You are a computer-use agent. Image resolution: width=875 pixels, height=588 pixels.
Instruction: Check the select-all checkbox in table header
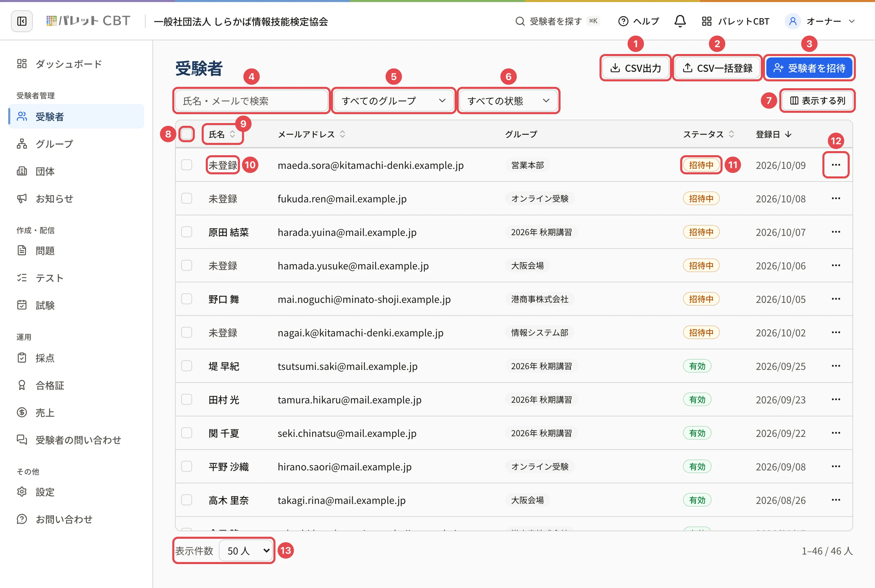[186, 134]
